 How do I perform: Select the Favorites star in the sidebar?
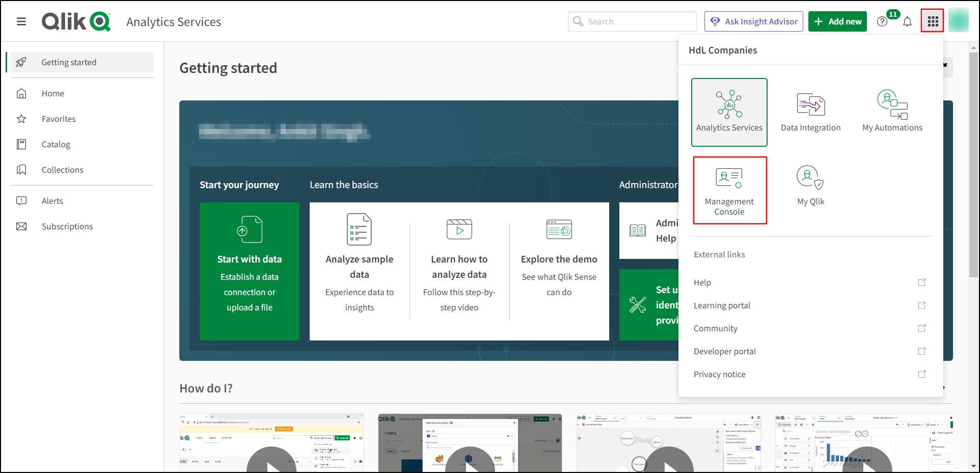58,118
